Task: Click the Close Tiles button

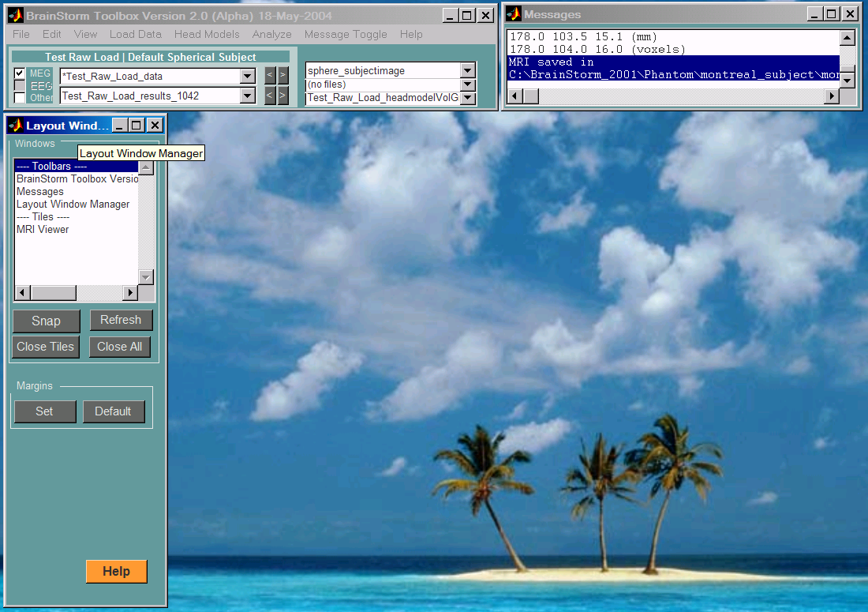Action: pyautogui.click(x=46, y=347)
